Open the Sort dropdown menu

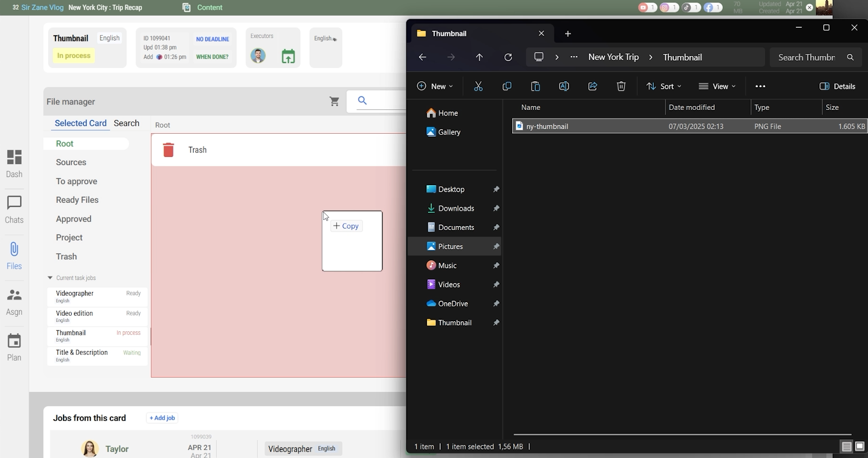664,87
